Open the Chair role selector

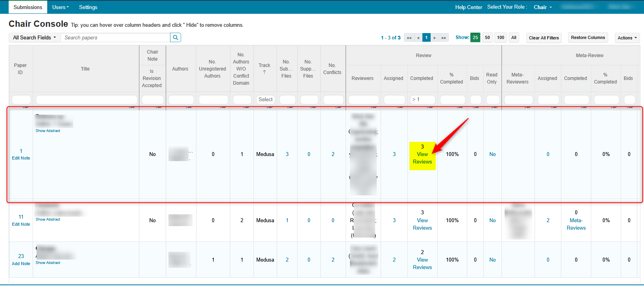click(543, 7)
